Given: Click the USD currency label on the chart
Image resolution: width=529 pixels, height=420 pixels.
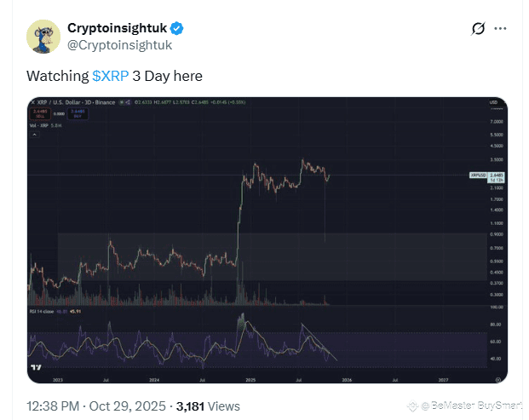Looking at the screenshot, I should point(494,103).
